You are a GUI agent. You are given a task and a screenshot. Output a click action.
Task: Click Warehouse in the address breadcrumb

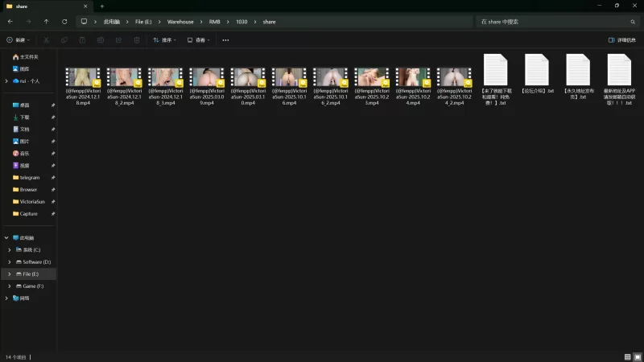tap(180, 22)
